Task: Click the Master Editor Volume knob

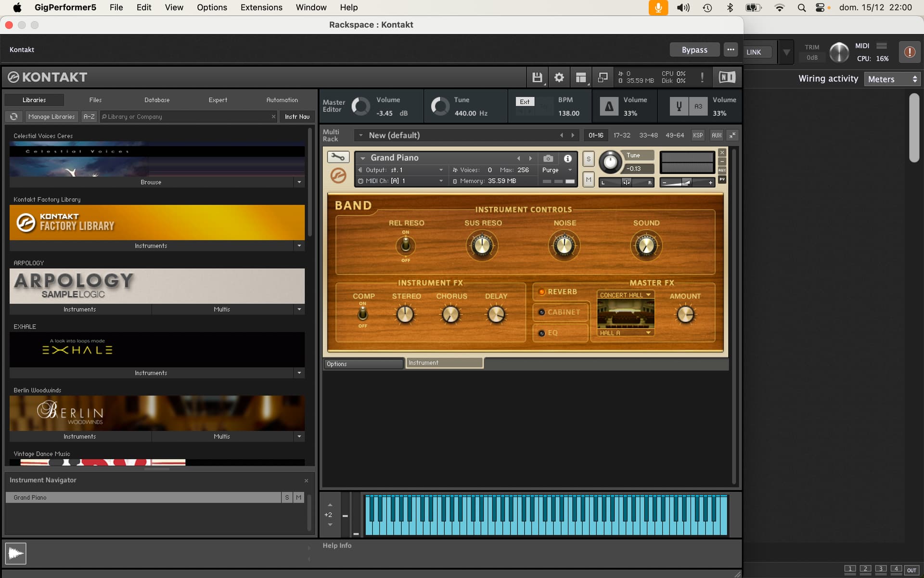Action: click(360, 106)
